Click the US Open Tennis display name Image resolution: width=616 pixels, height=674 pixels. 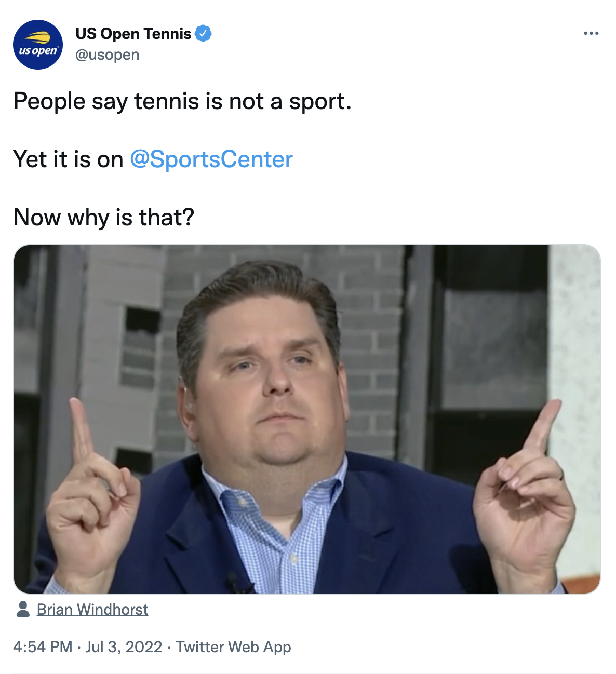132,32
